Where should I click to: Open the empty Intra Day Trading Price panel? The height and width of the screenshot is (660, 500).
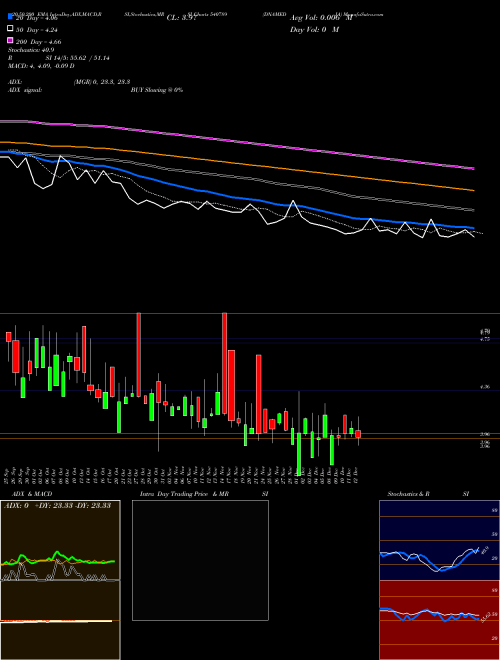pos(200,560)
